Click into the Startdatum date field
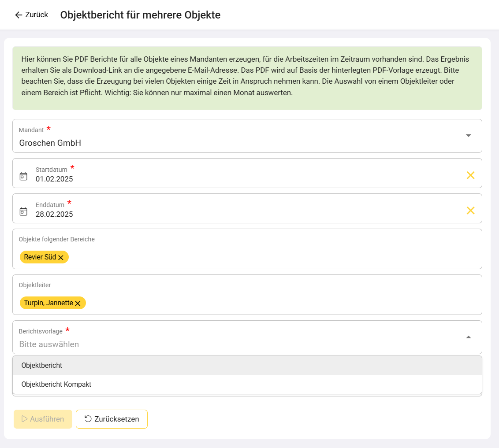499x448 pixels. pyautogui.click(x=220, y=179)
